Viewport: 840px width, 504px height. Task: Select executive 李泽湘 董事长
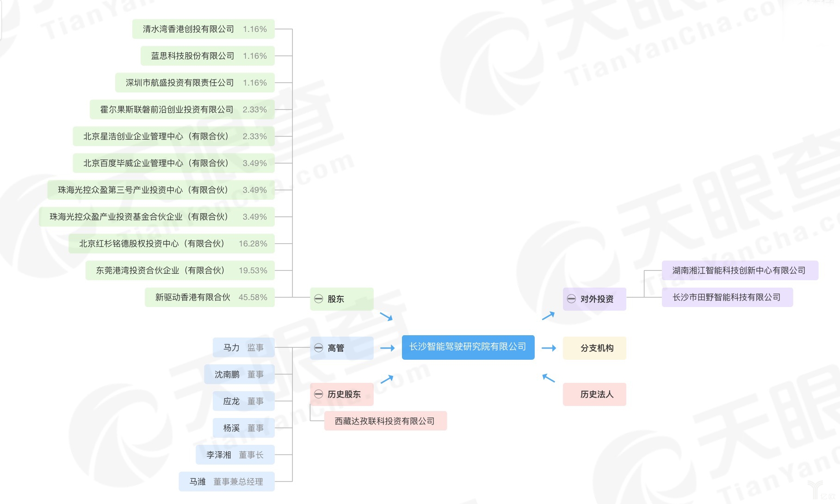pos(235,455)
